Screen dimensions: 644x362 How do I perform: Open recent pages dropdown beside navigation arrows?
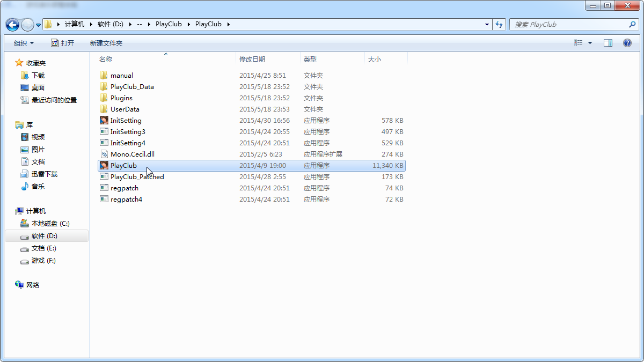pos(39,25)
